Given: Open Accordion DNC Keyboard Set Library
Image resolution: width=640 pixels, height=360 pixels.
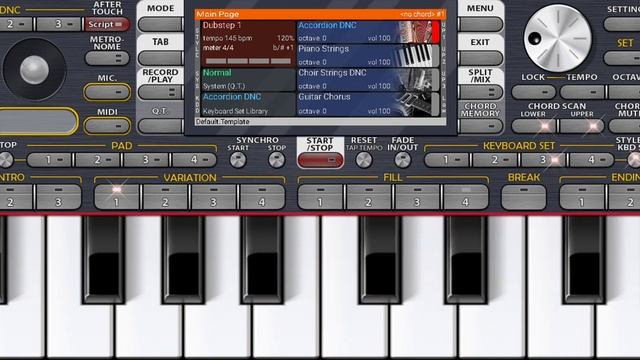Looking at the screenshot, I should 248,104.
